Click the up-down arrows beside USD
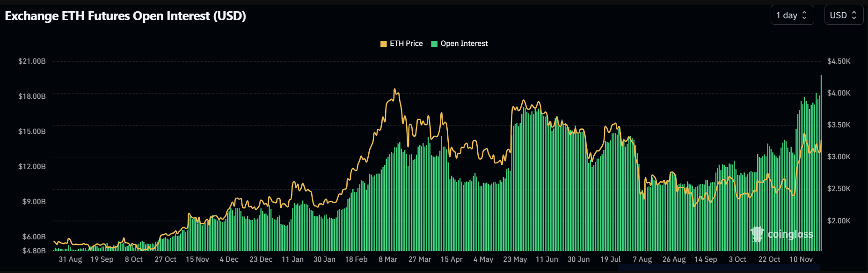The width and height of the screenshot is (868, 273). pos(854,15)
